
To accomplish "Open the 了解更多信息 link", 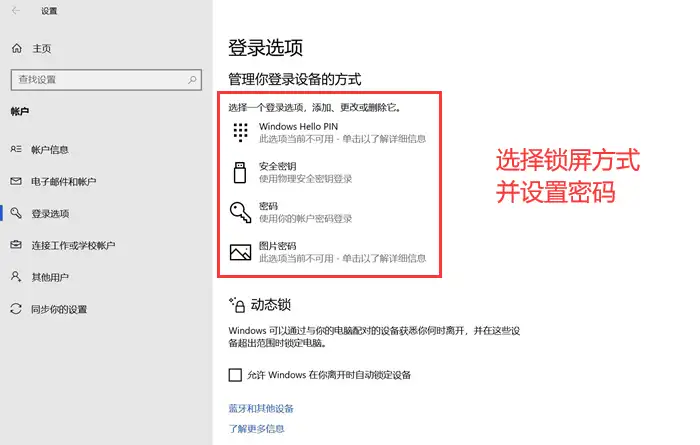I will (x=256, y=429).
